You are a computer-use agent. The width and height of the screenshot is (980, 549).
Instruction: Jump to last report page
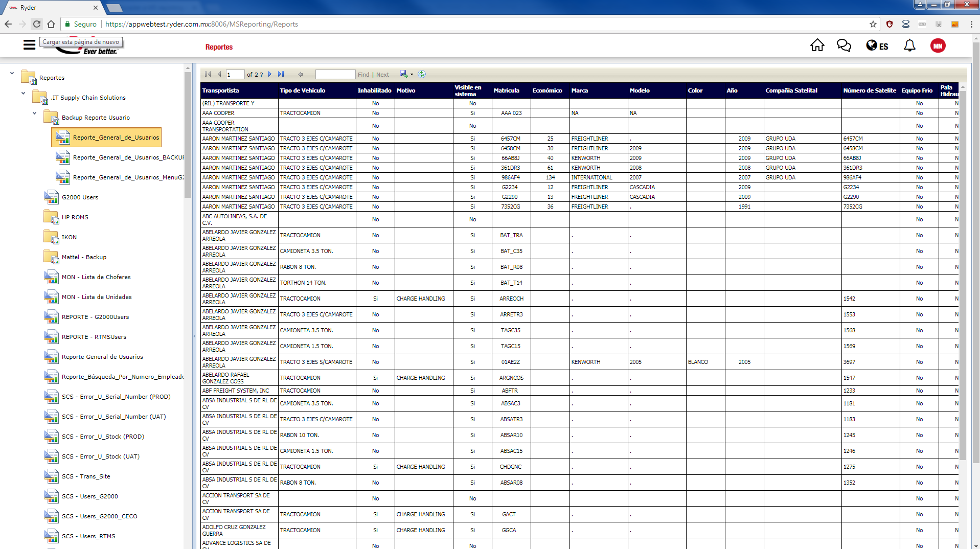click(x=281, y=74)
